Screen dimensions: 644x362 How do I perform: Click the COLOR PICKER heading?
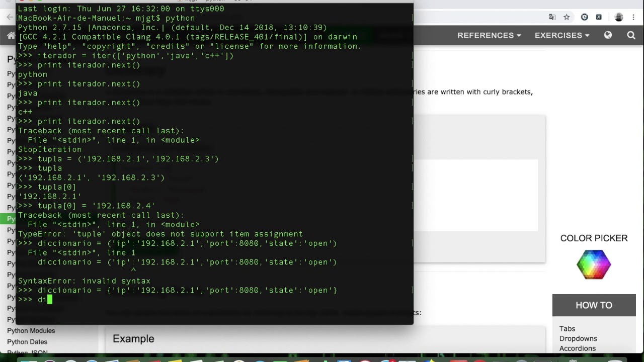pos(594,238)
